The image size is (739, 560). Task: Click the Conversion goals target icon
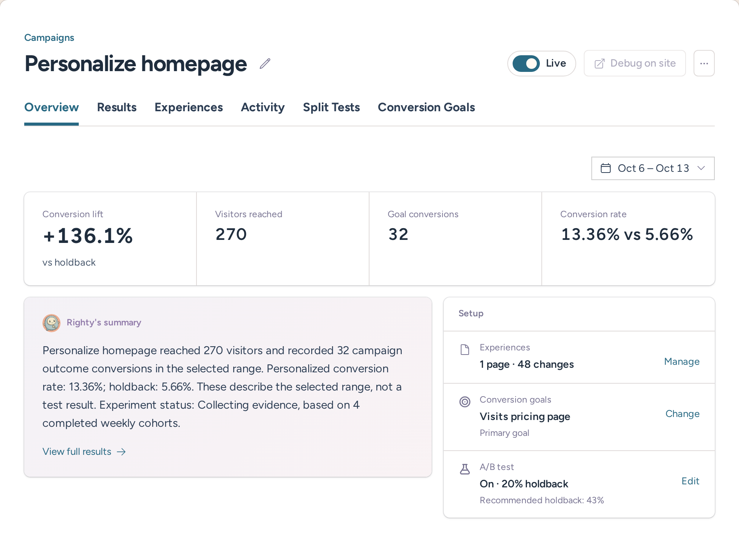click(x=465, y=402)
